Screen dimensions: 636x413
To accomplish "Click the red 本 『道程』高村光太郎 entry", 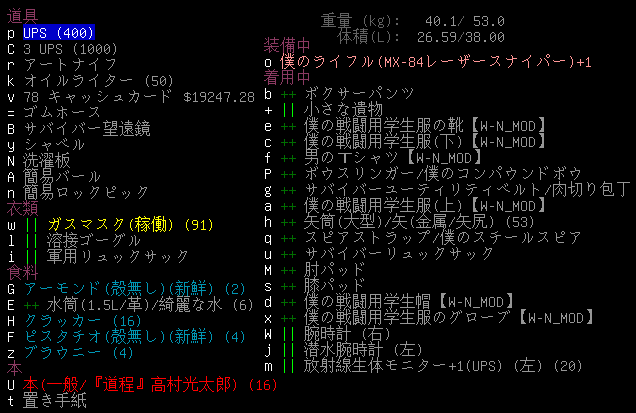I will 135,385.
